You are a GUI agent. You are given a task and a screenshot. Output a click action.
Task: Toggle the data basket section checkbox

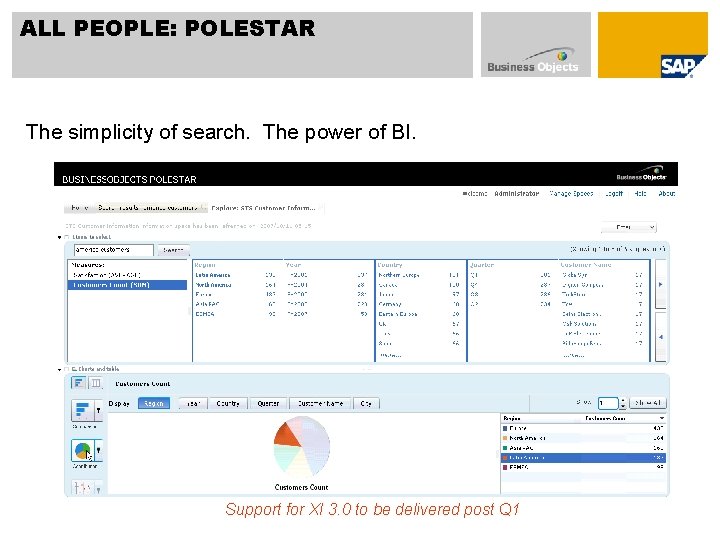[67, 237]
